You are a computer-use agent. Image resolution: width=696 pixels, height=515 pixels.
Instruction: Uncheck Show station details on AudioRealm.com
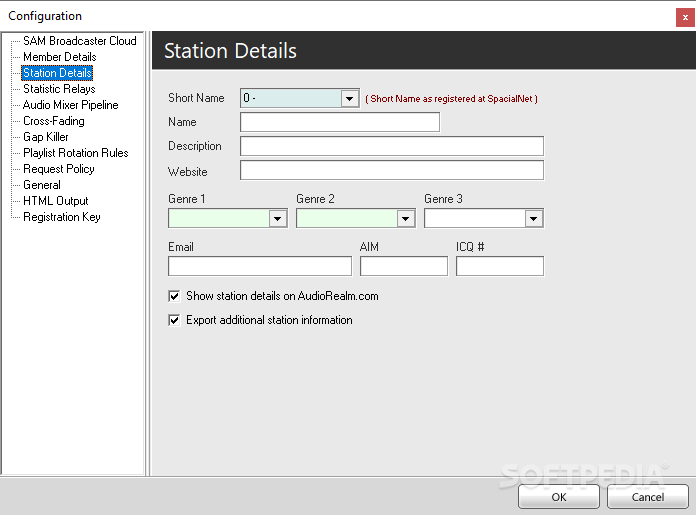(x=174, y=296)
